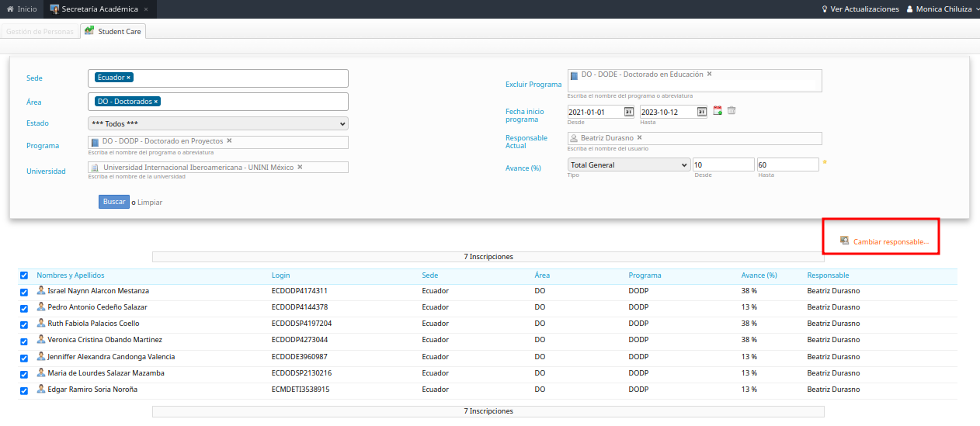The width and height of the screenshot is (980, 426).
Task: Click the Avance Desde input field
Action: [723, 165]
